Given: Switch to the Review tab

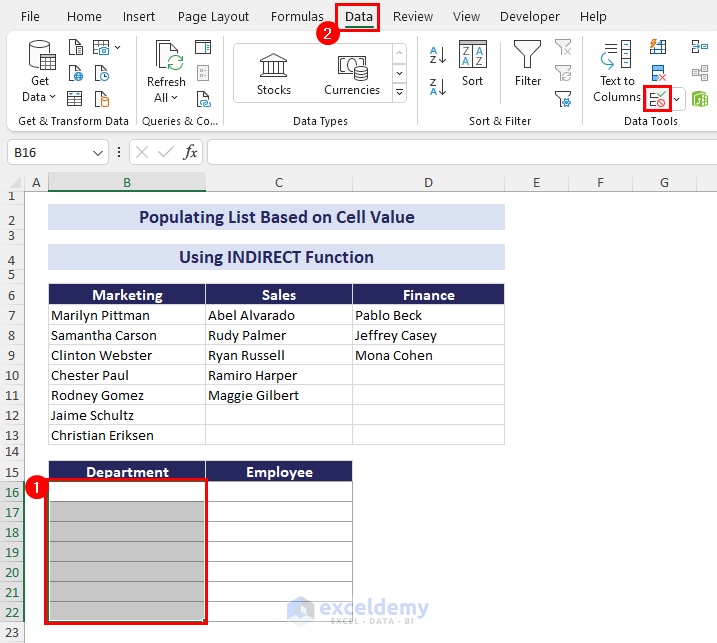Looking at the screenshot, I should pyautogui.click(x=412, y=17).
